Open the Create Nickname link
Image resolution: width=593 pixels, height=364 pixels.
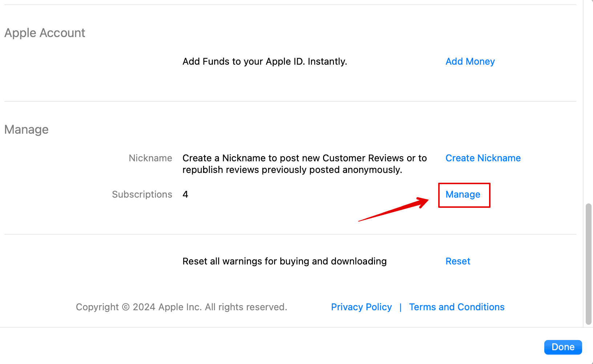[483, 158]
